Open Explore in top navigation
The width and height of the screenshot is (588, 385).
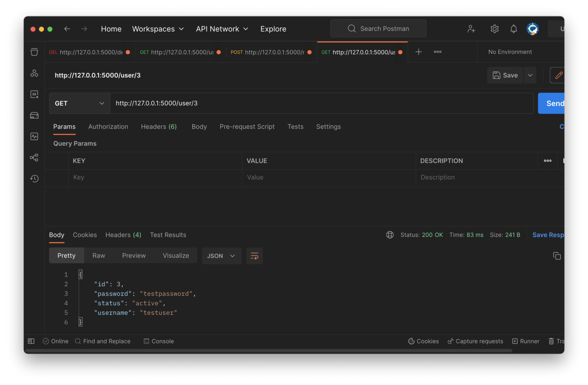[x=273, y=29]
